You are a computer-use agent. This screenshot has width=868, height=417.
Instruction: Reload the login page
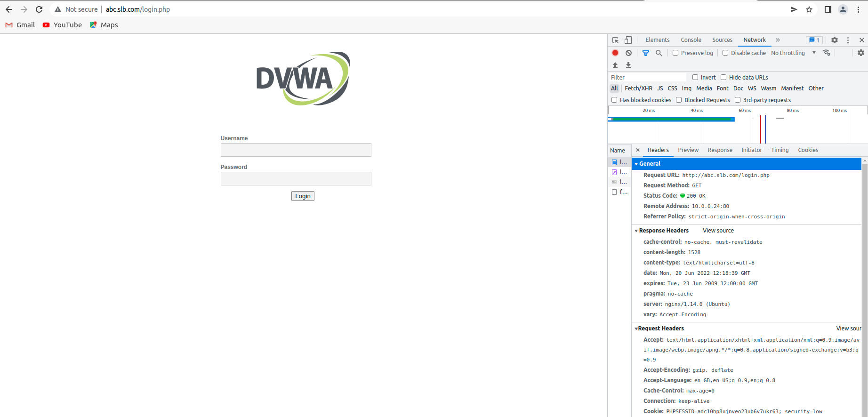(x=39, y=9)
